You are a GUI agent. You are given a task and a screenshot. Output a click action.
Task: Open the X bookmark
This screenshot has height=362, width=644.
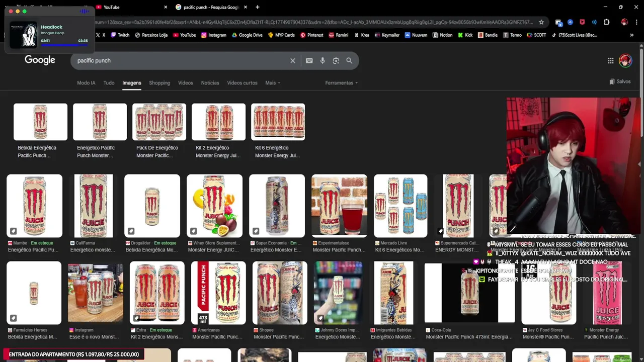click(101, 35)
